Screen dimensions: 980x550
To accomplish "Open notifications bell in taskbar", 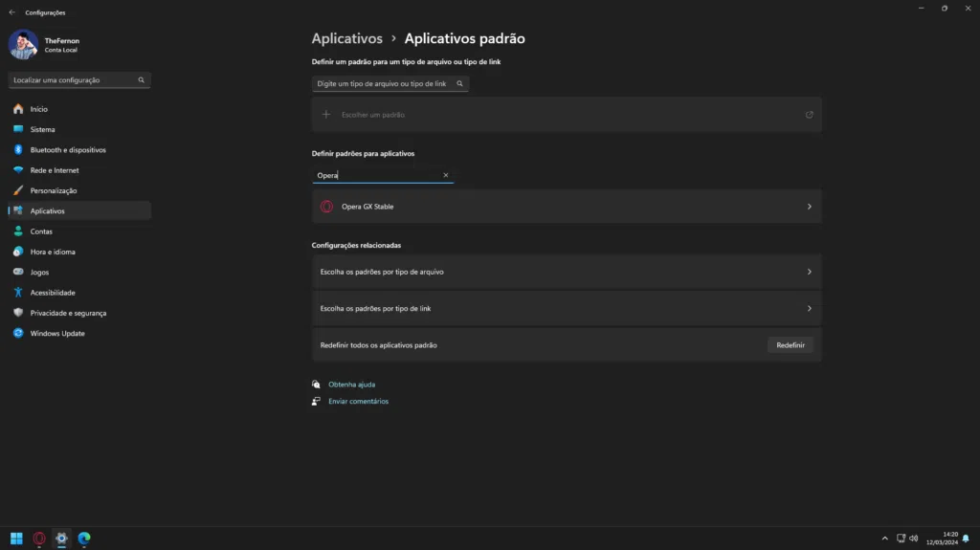I will coord(967,539).
